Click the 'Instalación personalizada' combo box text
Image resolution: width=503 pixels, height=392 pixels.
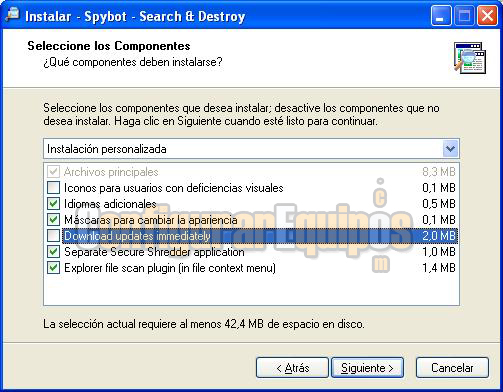[x=107, y=149]
